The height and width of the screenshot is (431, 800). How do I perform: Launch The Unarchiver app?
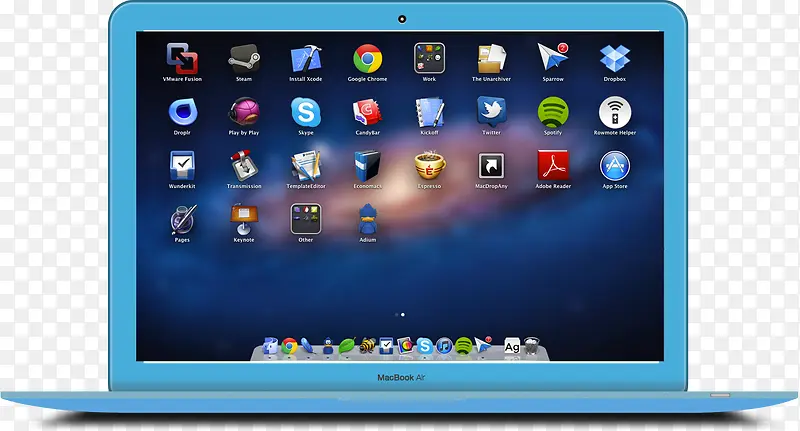pos(491,58)
